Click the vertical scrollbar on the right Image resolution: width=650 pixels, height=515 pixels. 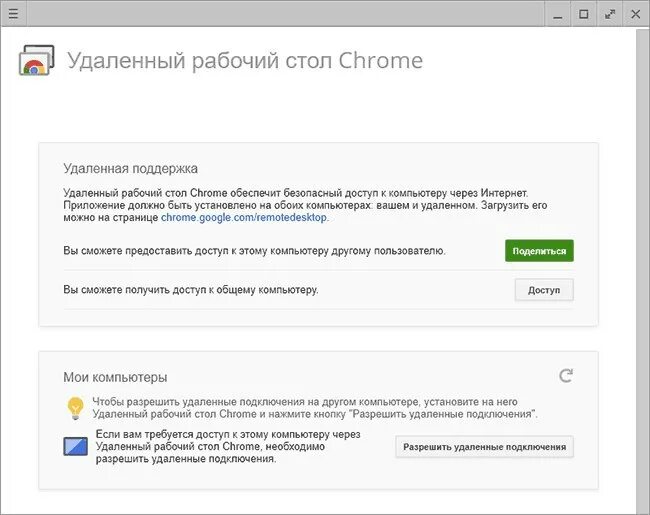click(x=642, y=270)
